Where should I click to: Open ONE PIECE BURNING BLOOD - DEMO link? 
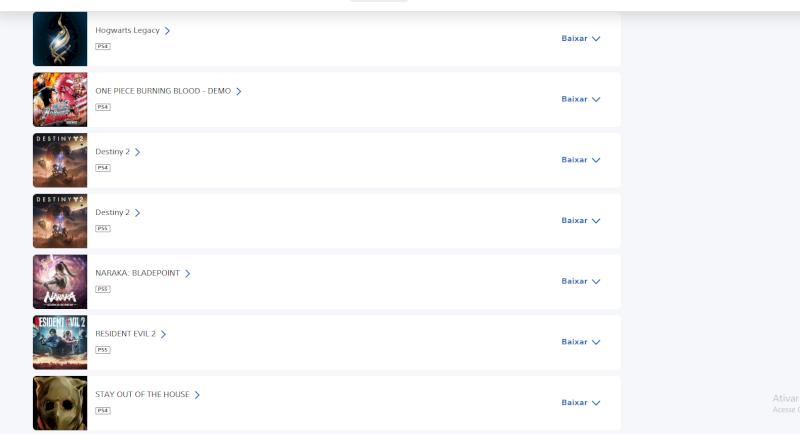point(168,91)
